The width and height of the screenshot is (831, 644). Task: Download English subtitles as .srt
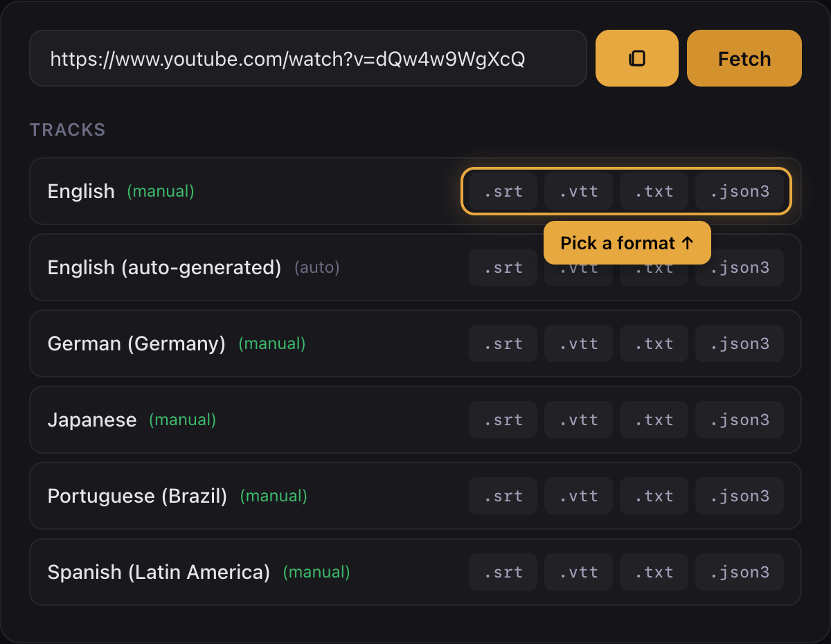point(503,191)
